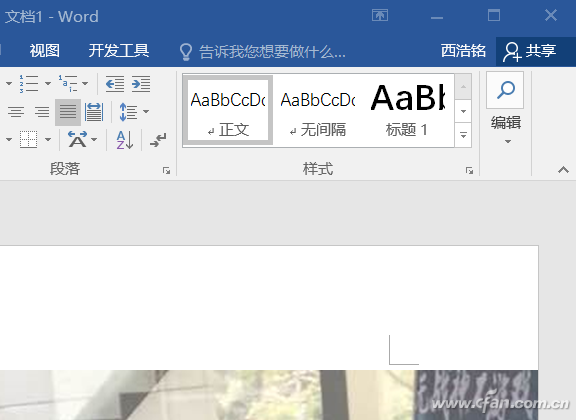Click line and paragraph spacing icon
Viewport: 576px width, 420px height.
tap(128, 112)
